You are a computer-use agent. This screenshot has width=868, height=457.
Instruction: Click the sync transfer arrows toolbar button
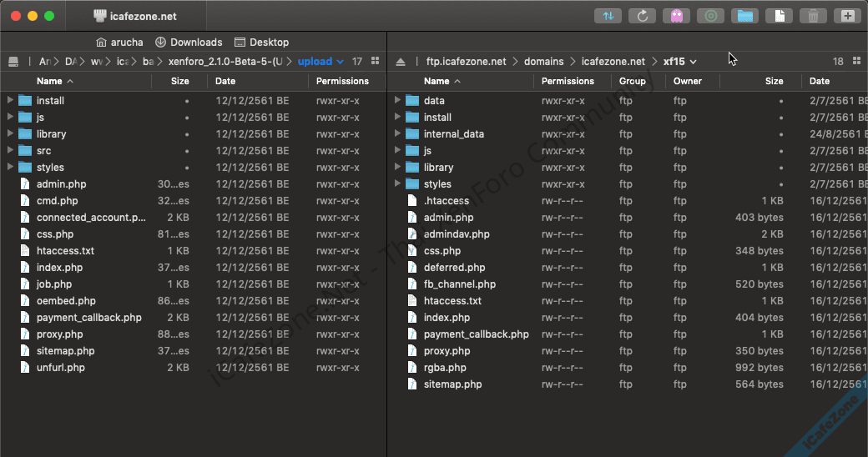[608, 16]
